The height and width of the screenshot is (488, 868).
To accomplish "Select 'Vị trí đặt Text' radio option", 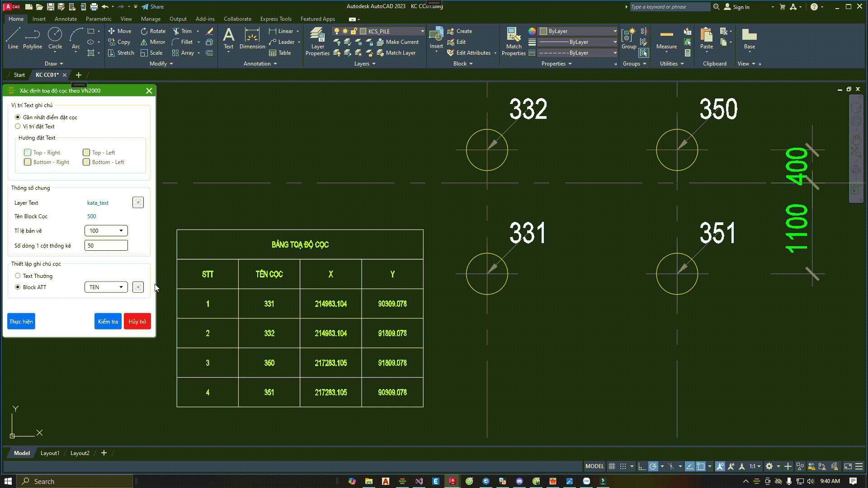I will click(x=18, y=127).
